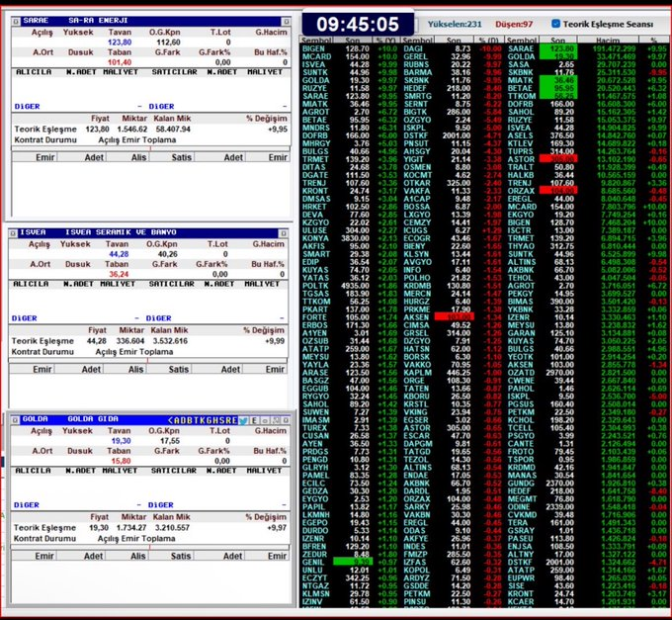Viewport: 672px width, 620px height.
Task: Click the Sembol header above BIGEN
Action: click(x=316, y=41)
